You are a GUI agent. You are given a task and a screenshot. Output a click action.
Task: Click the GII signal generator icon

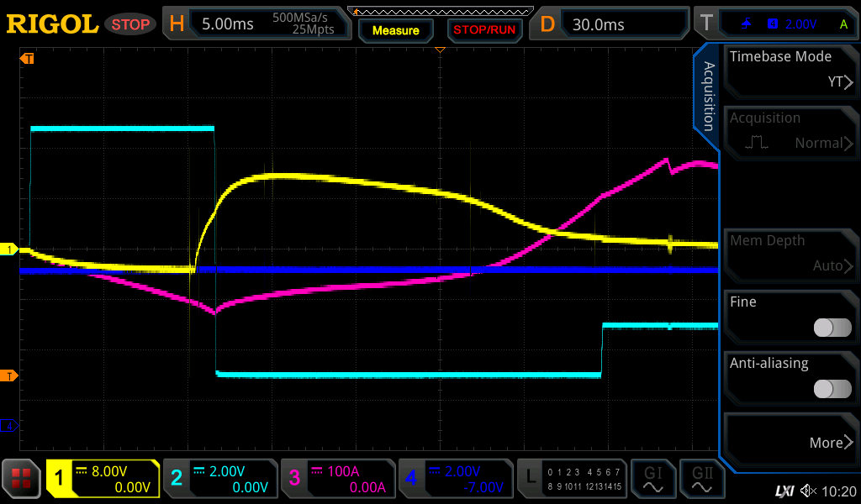point(701,479)
